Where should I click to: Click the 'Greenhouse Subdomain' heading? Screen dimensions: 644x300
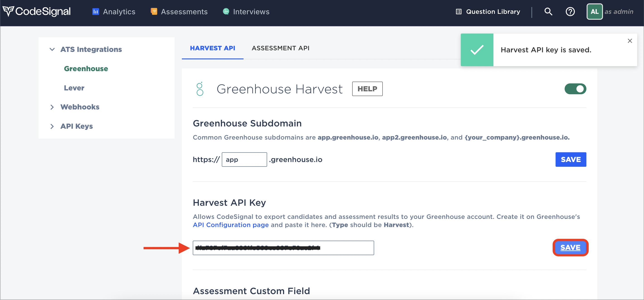coord(247,123)
